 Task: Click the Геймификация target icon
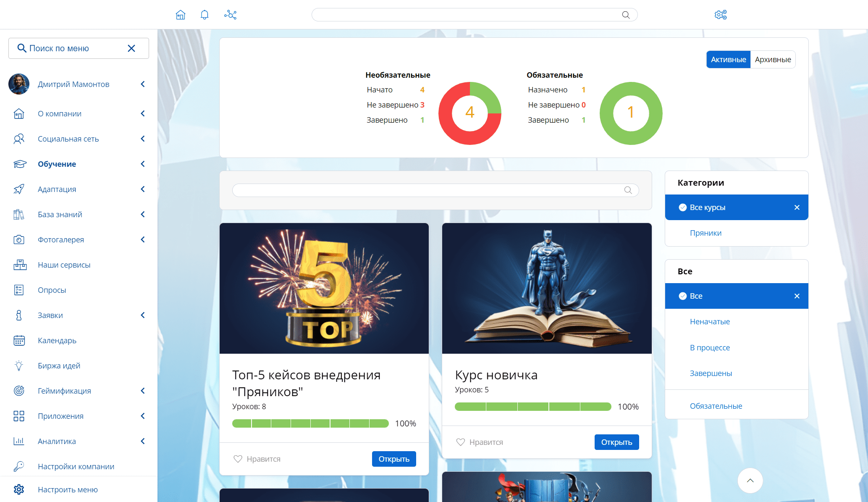pyautogui.click(x=19, y=391)
